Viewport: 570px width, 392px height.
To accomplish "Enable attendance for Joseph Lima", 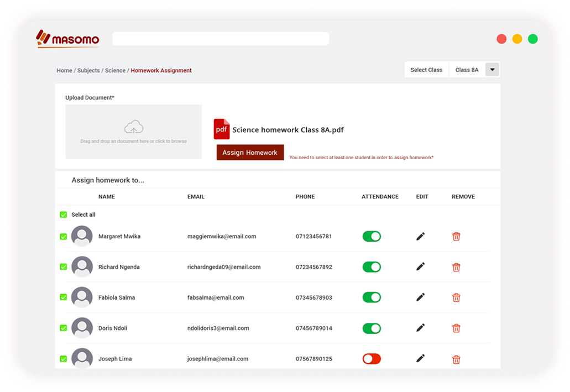I will (372, 359).
